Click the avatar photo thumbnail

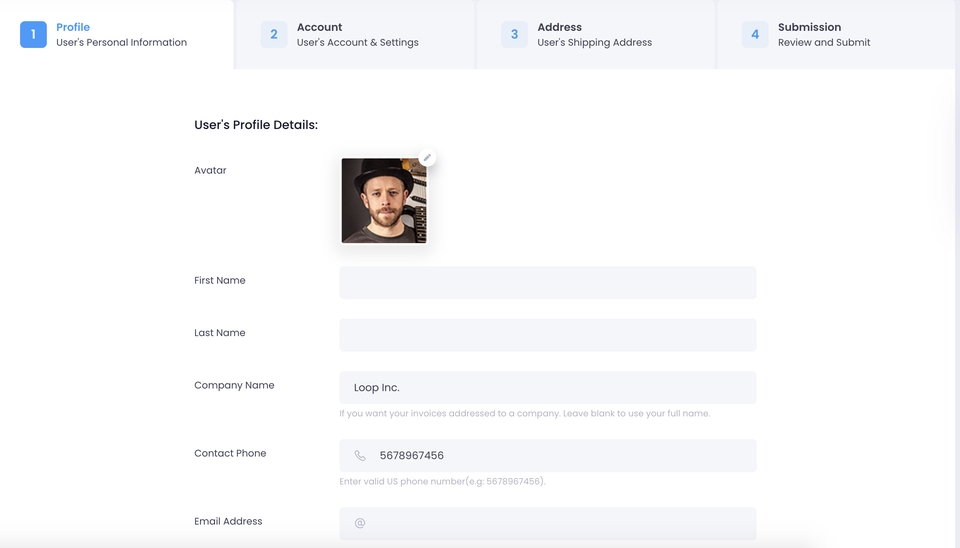click(384, 201)
